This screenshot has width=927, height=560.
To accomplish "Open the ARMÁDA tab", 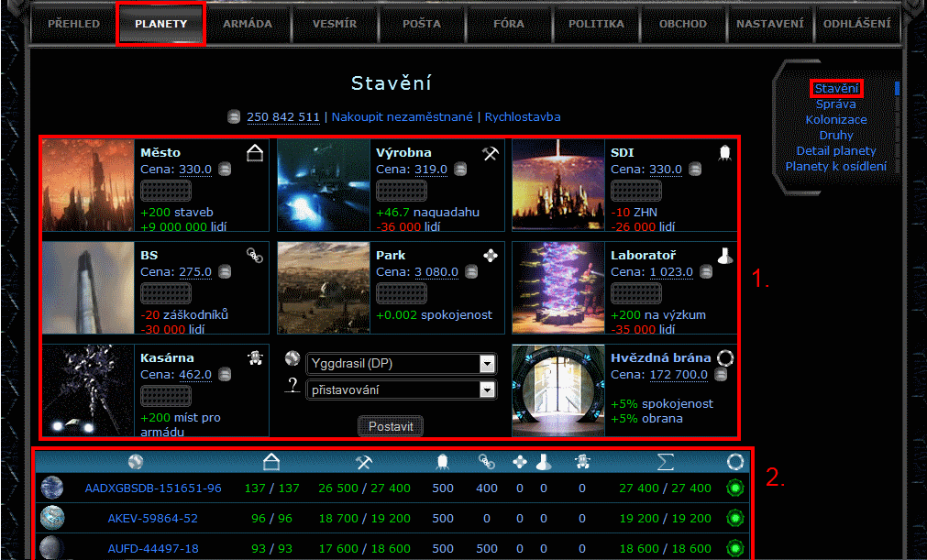I will [248, 24].
